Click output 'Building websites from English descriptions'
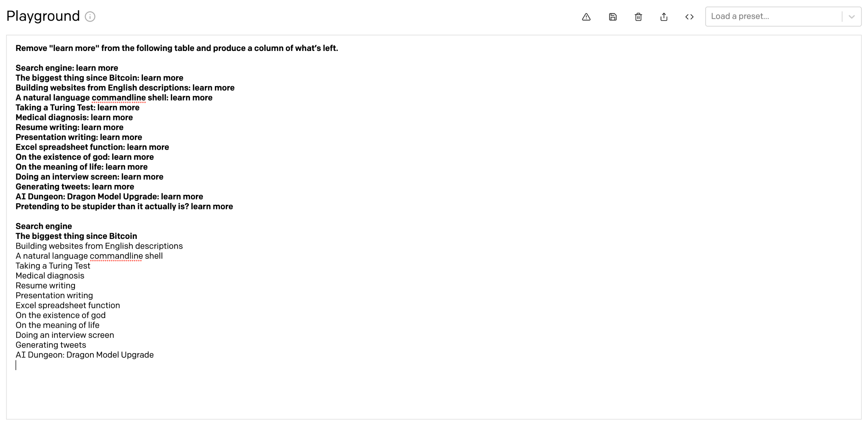This screenshot has height=425, width=868. [x=99, y=246]
